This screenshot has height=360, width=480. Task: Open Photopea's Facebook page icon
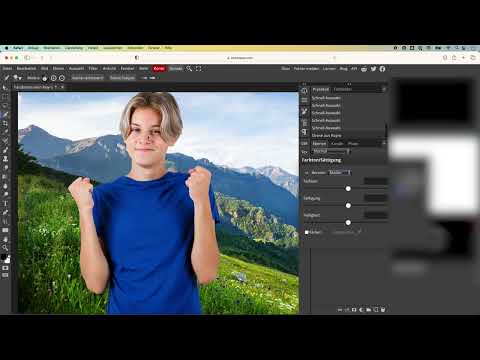click(382, 69)
